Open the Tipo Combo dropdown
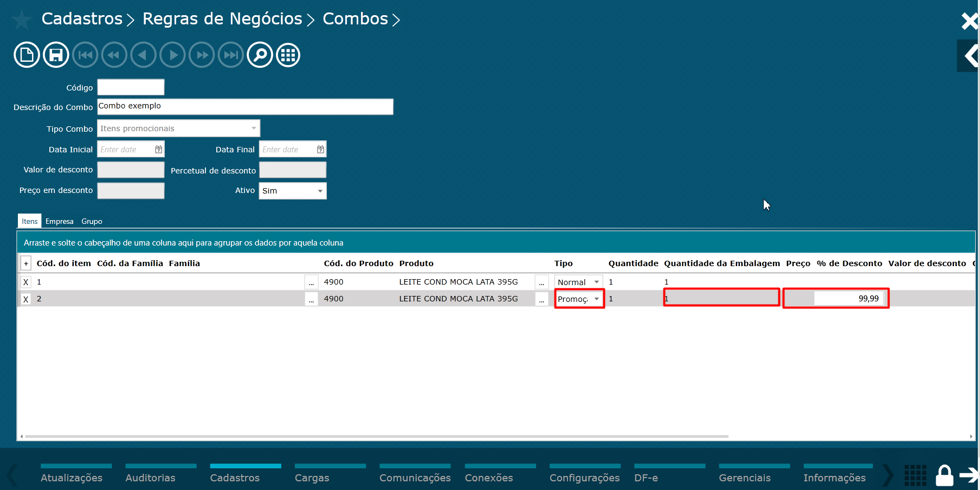 click(178, 128)
